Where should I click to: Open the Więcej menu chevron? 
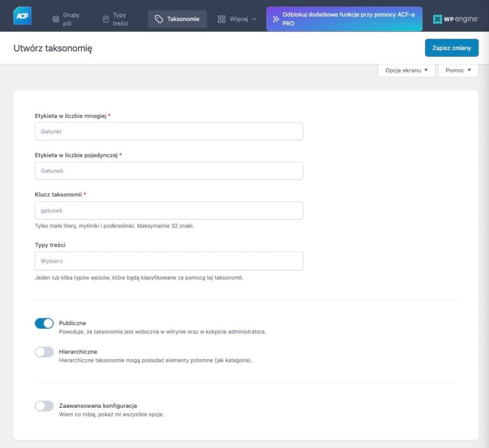pos(254,19)
